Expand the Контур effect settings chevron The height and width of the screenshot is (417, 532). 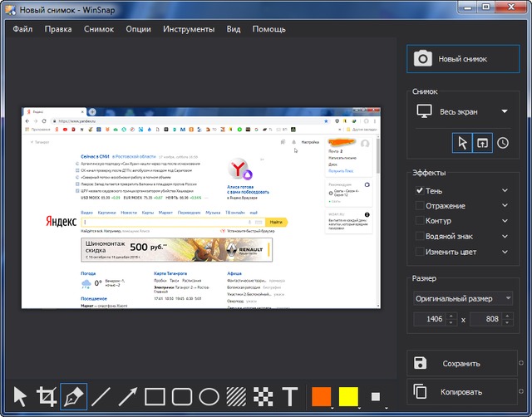(x=505, y=221)
